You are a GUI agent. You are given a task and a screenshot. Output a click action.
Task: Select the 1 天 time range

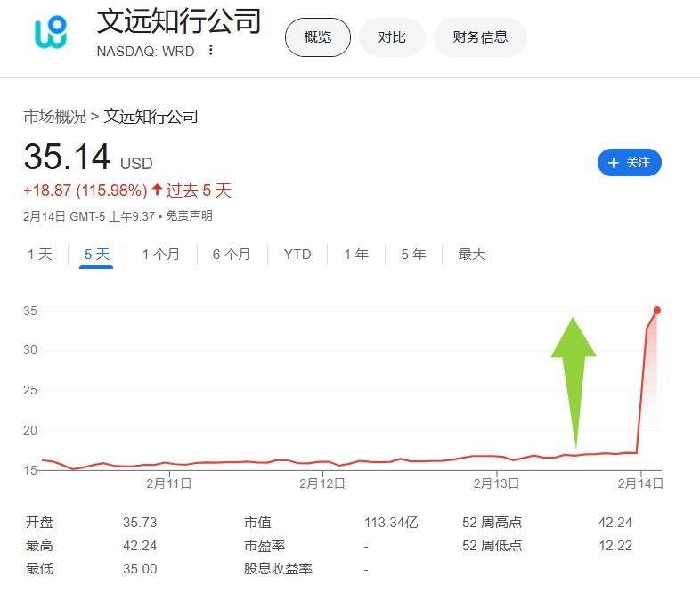pos(40,255)
